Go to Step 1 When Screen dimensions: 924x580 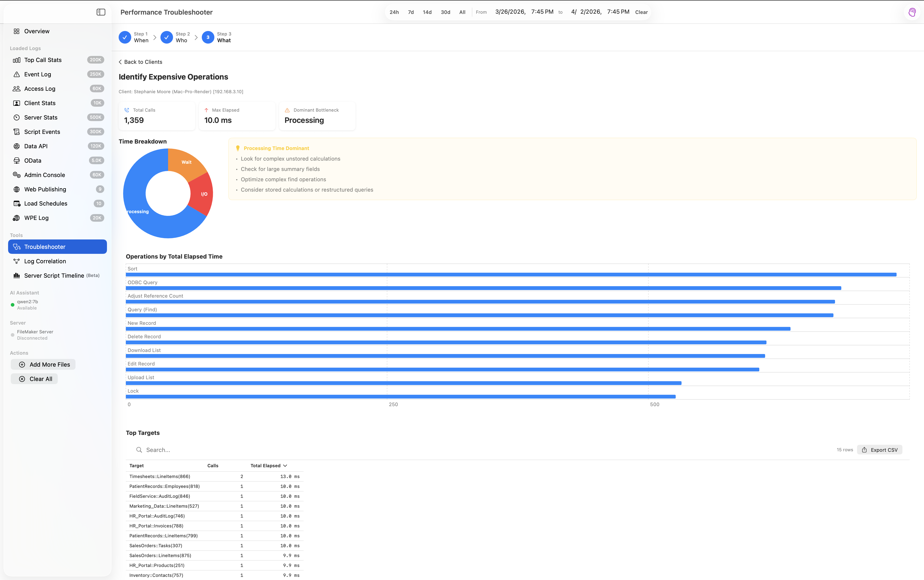click(x=125, y=37)
